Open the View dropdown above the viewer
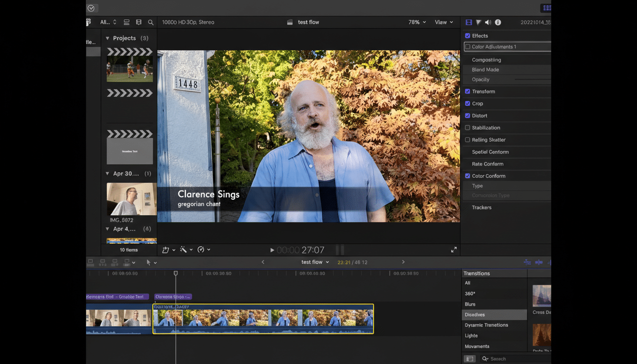637x364 pixels. [443, 22]
